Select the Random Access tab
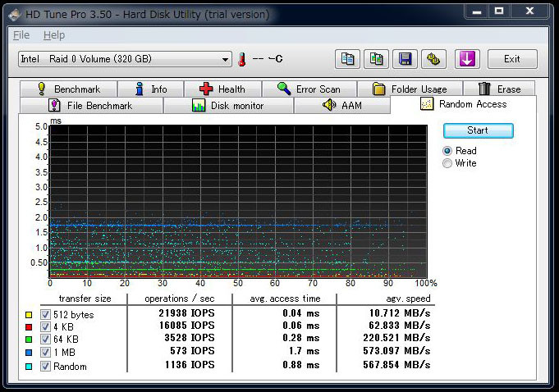This screenshot has width=559, height=392. [463, 104]
